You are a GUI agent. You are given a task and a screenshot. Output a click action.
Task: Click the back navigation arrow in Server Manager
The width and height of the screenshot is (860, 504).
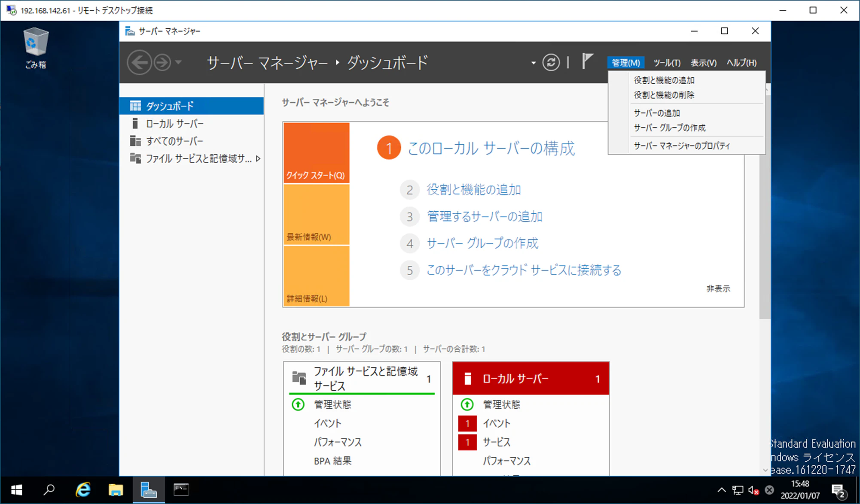pyautogui.click(x=139, y=63)
